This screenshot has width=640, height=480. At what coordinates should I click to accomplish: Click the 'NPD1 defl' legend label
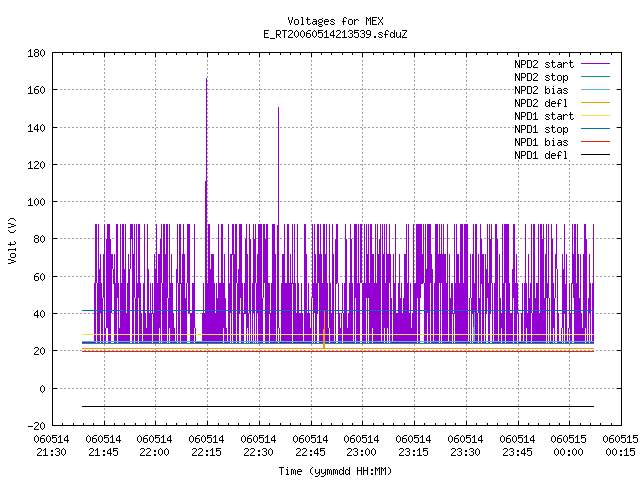(x=541, y=156)
